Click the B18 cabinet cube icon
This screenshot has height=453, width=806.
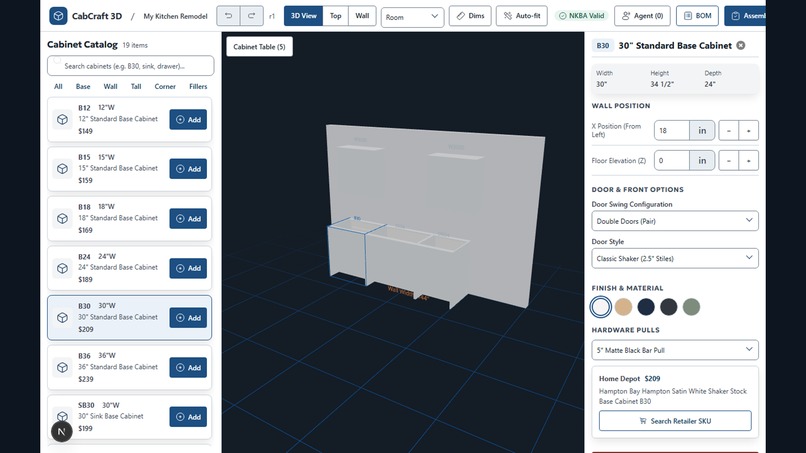pos(62,219)
